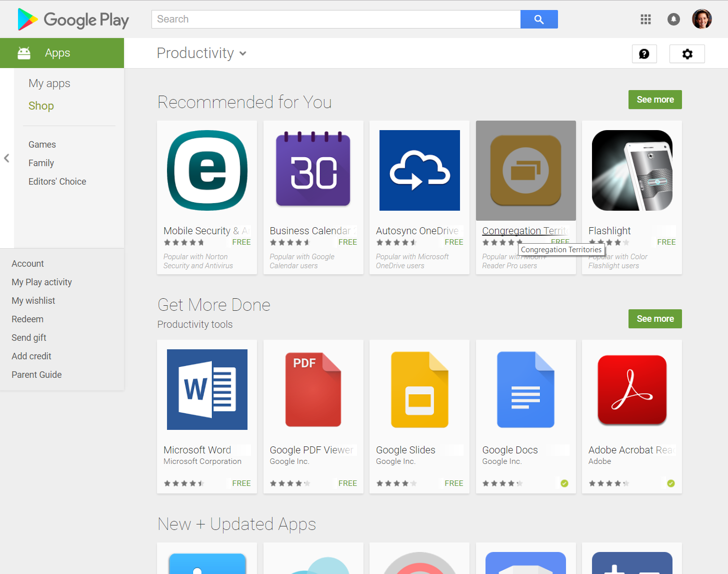Click the help question mark button
Image resolution: width=728 pixels, height=574 pixels.
pos(644,54)
